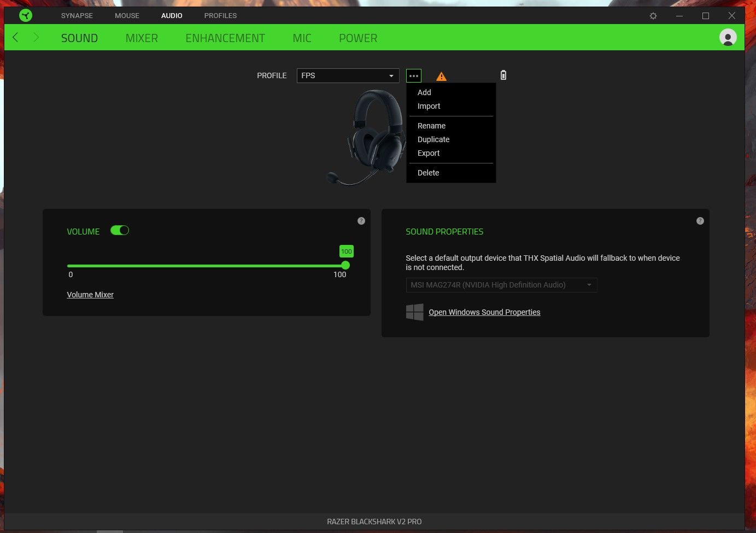
Task: Open help for Sound Properties panel
Action: 700,221
